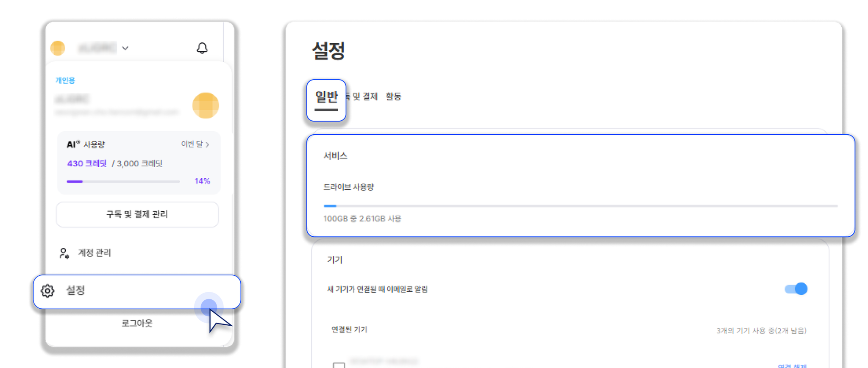Open the notification bell
Viewport: 868px width, 368px height.
coord(202,48)
